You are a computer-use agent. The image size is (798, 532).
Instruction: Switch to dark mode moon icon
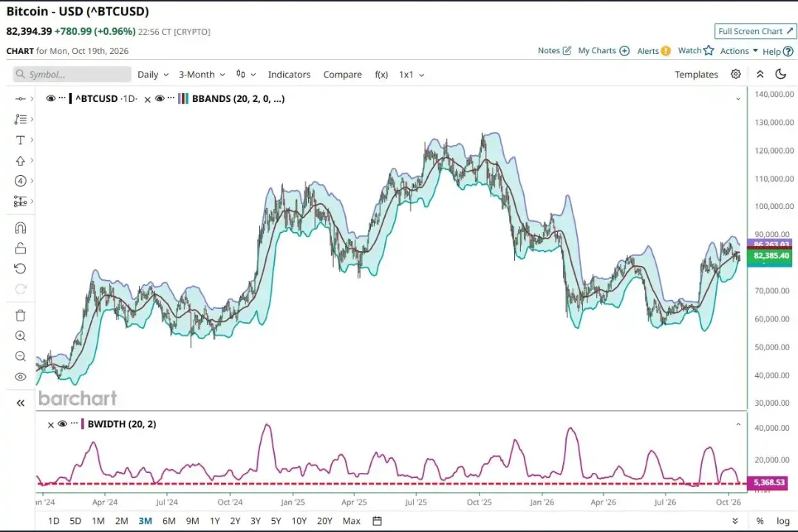[781, 75]
